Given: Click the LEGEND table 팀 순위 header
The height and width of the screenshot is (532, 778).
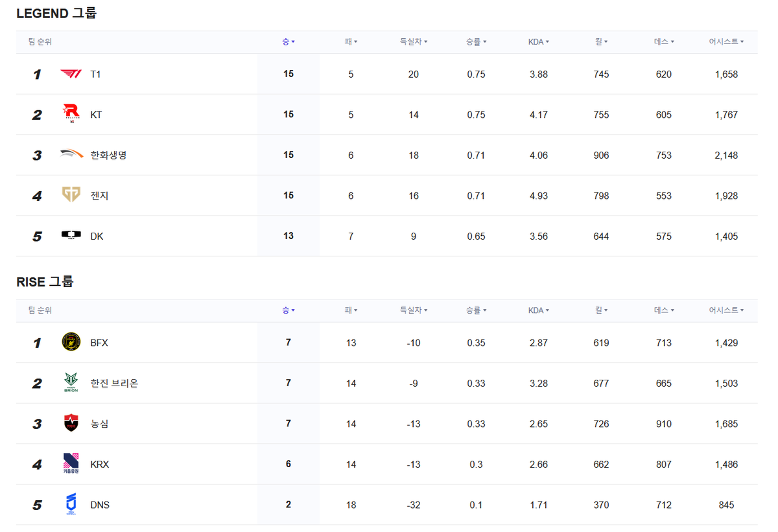Looking at the screenshot, I should pyautogui.click(x=40, y=41).
